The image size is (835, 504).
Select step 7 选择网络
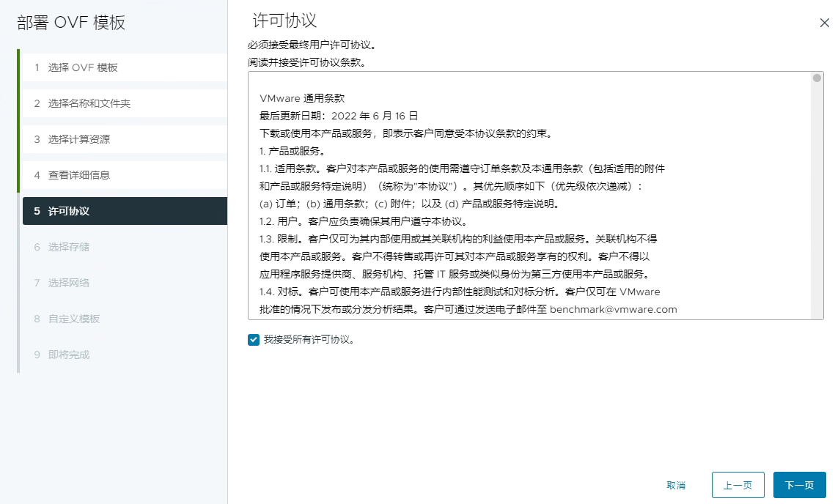[x=125, y=283]
